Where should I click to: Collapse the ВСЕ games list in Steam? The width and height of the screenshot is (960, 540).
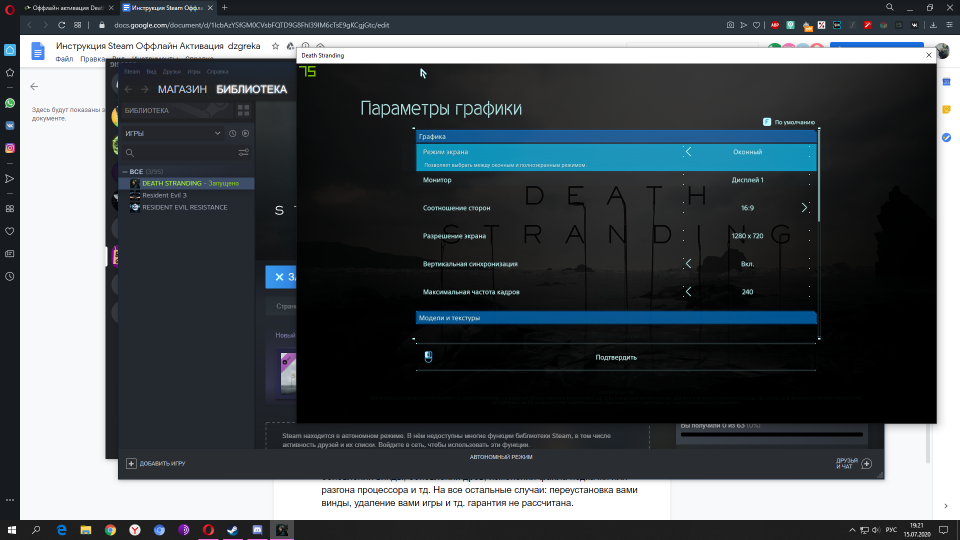(x=125, y=172)
